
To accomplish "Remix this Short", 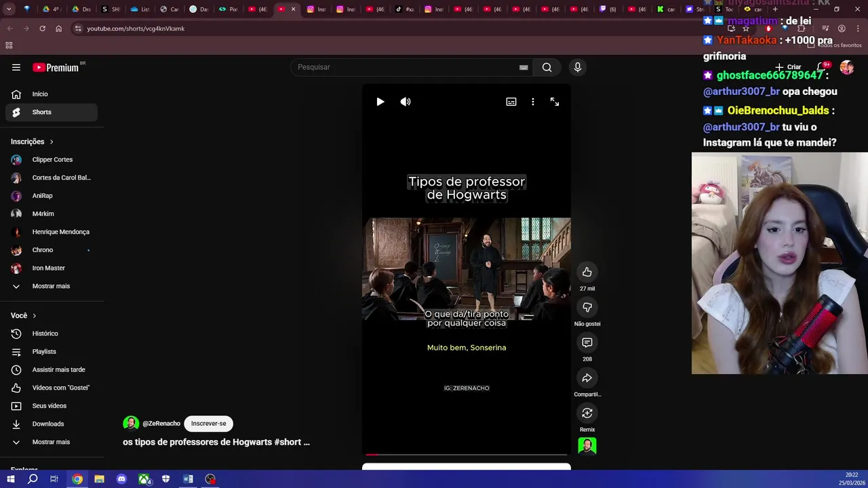I will pyautogui.click(x=587, y=413).
